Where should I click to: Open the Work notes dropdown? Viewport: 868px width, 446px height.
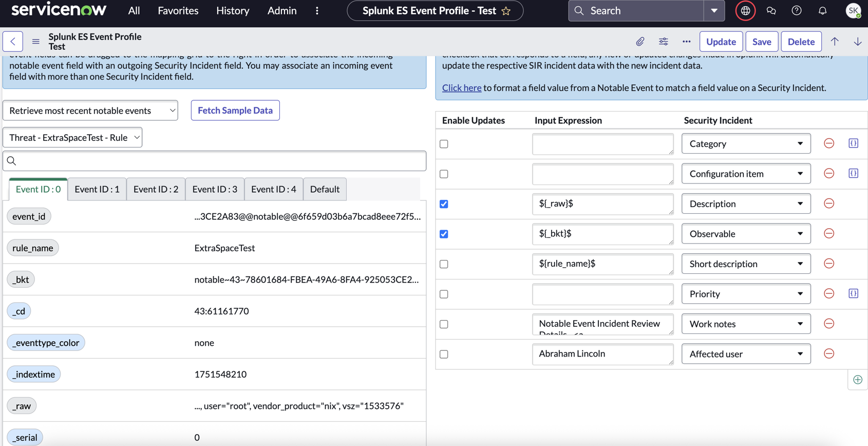[x=746, y=324]
